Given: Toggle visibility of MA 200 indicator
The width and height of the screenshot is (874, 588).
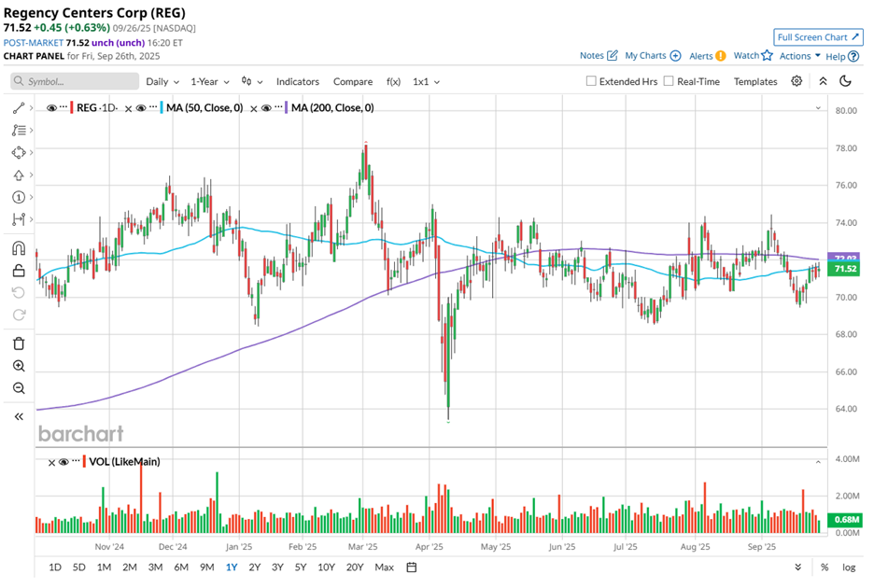Looking at the screenshot, I should (266, 108).
